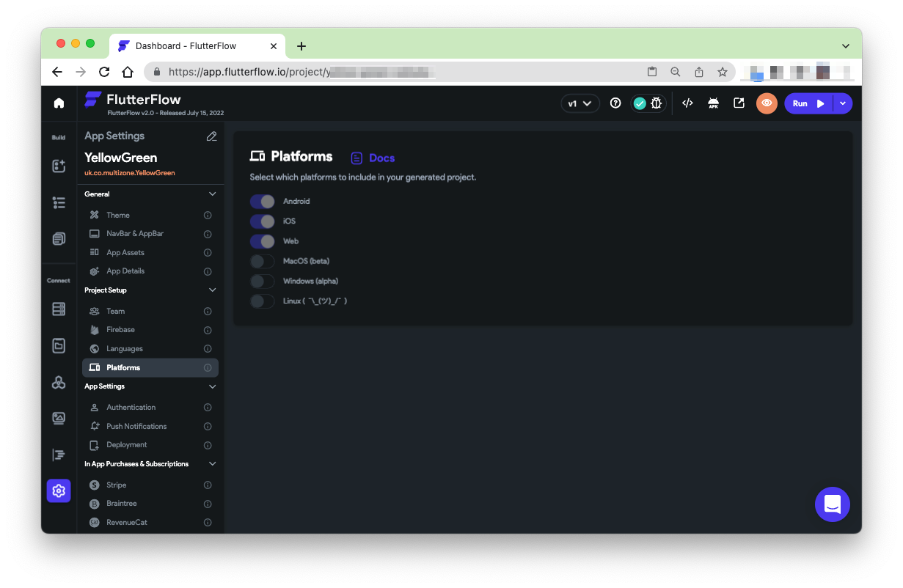Screen dimensions: 903x588
Task: Open the Platforms Docs link
Action: (373, 158)
